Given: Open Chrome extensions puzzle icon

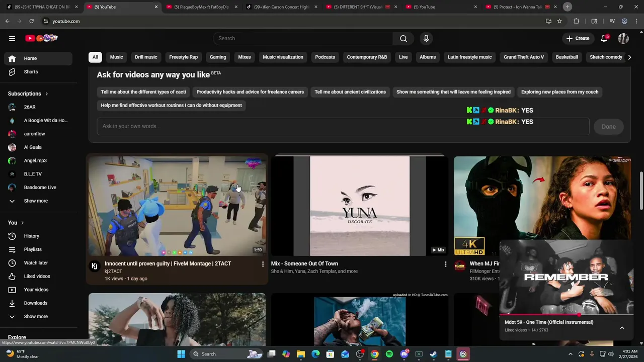Looking at the screenshot, I should click(577, 21).
